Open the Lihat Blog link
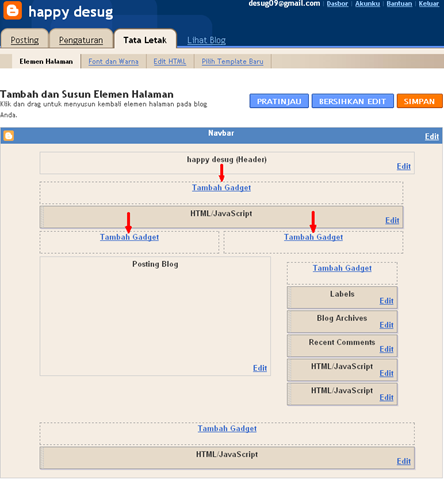The height and width of the screenshot is (480, 444). (x=206, y=40)
